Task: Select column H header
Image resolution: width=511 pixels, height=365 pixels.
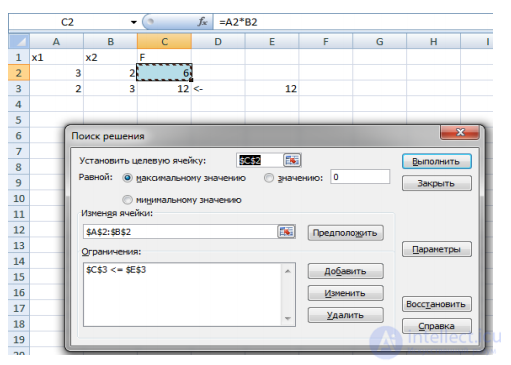Action: point(434,41)
